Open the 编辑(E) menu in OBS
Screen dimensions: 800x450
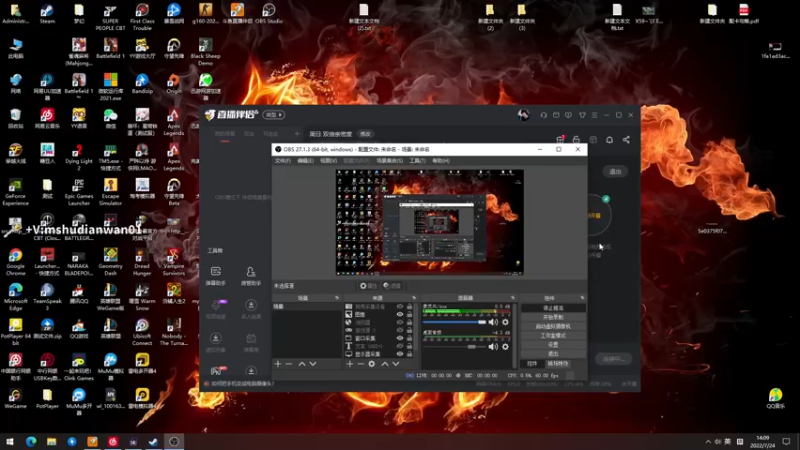[x=305, y=161]
